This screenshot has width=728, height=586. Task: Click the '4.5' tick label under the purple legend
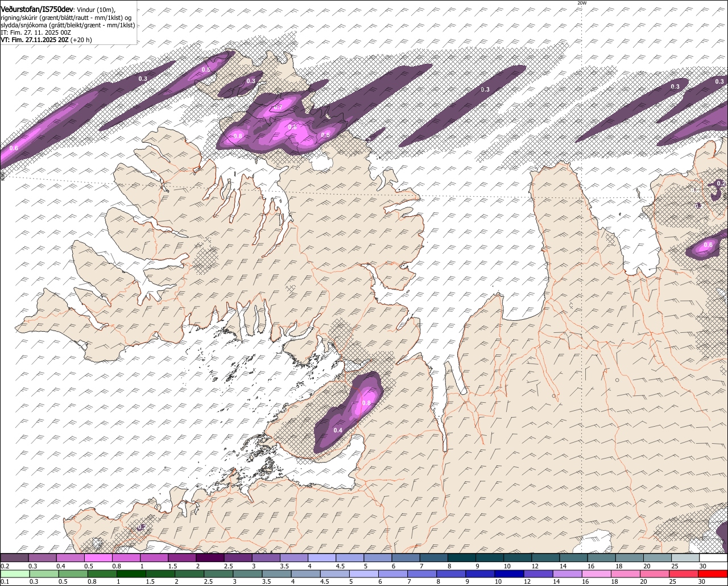(340, 566)
